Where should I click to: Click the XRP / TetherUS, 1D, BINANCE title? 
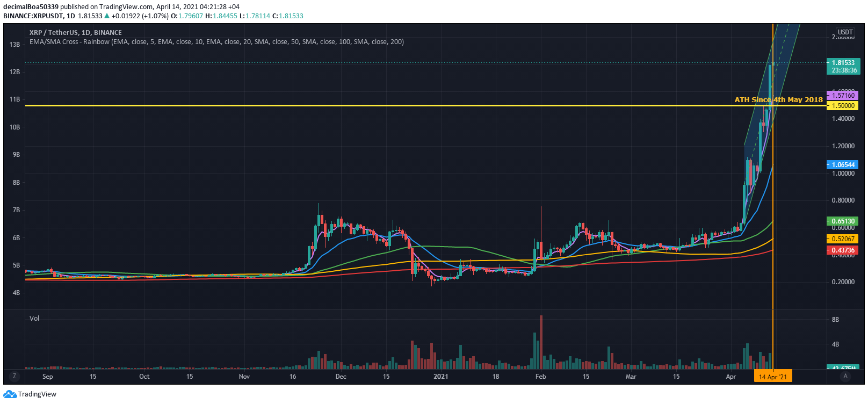[75, 33]
